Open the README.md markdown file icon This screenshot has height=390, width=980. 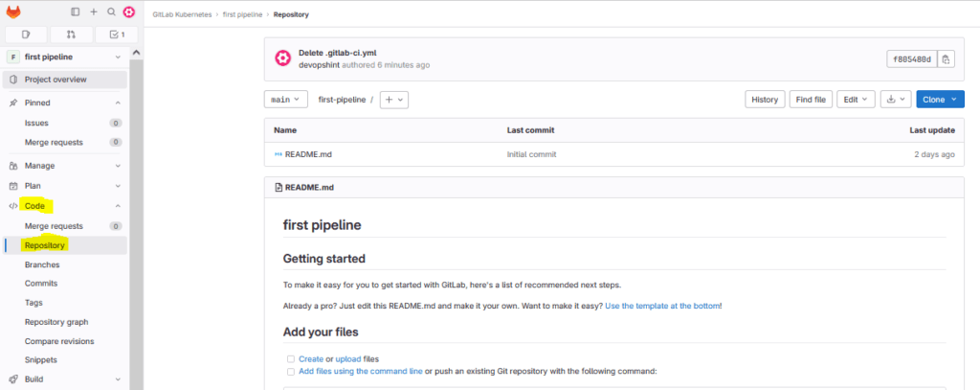[x=278, y=154]
